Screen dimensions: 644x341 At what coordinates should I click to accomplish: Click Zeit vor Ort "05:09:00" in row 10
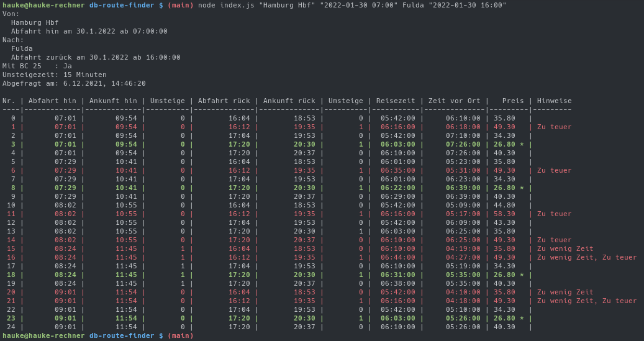coord(463,205)
